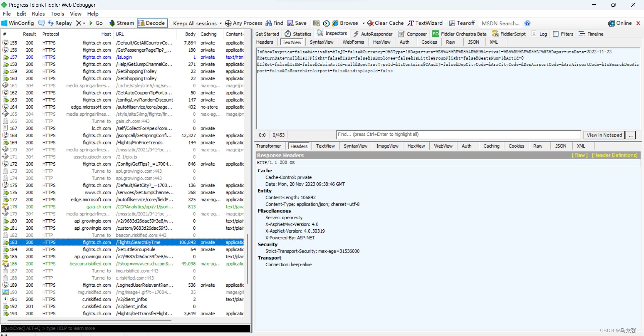The height and width of the screenshot is (336, 644).
Task: Click the Remove sessions X icon
Action: pos(78,23)
